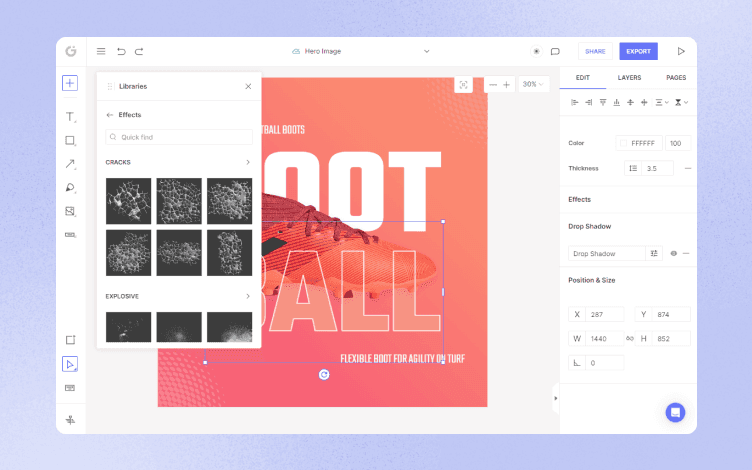Zoom in with the plus icon
752x470 pixels.
pyautogui.click(x=506, y=84)
